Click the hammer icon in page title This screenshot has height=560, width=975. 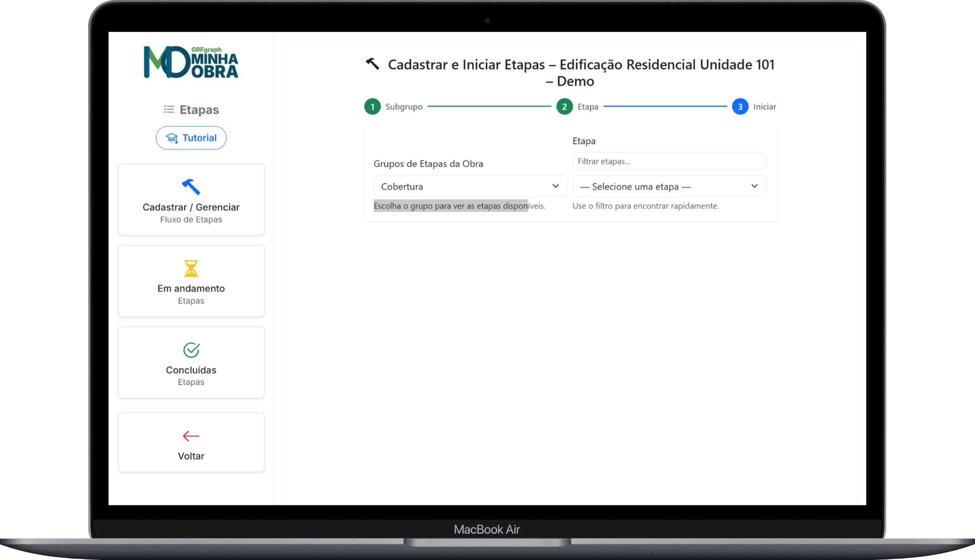coord(372,64)
